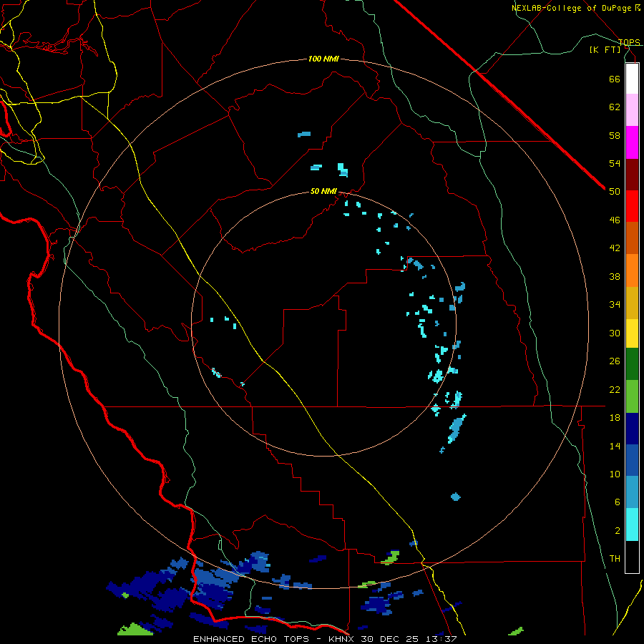Click the dark red legend swatch
Image resolution: width=644 pixels, height=644 pixels.
pyautogui.click(x=632, y=175)
